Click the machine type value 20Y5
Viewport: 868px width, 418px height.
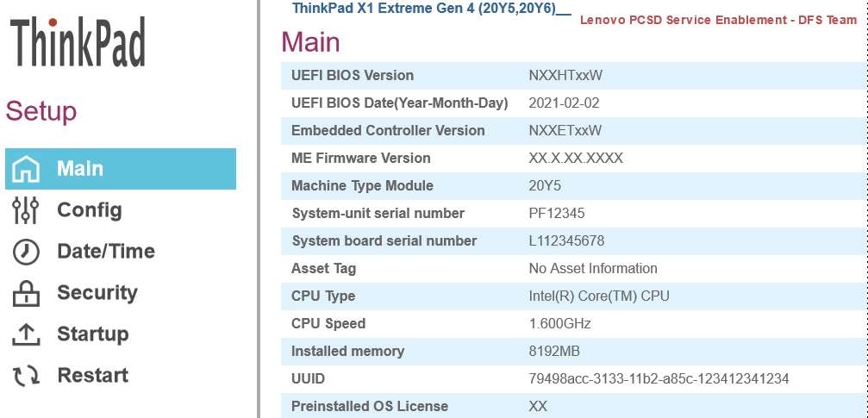point(545,185)
